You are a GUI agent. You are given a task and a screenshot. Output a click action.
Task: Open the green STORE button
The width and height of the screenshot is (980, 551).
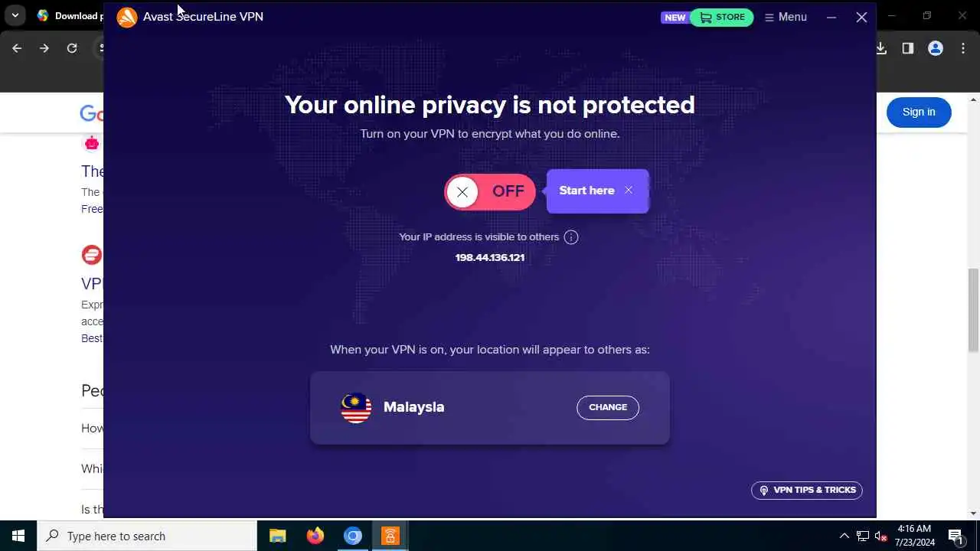pos(722,17)
